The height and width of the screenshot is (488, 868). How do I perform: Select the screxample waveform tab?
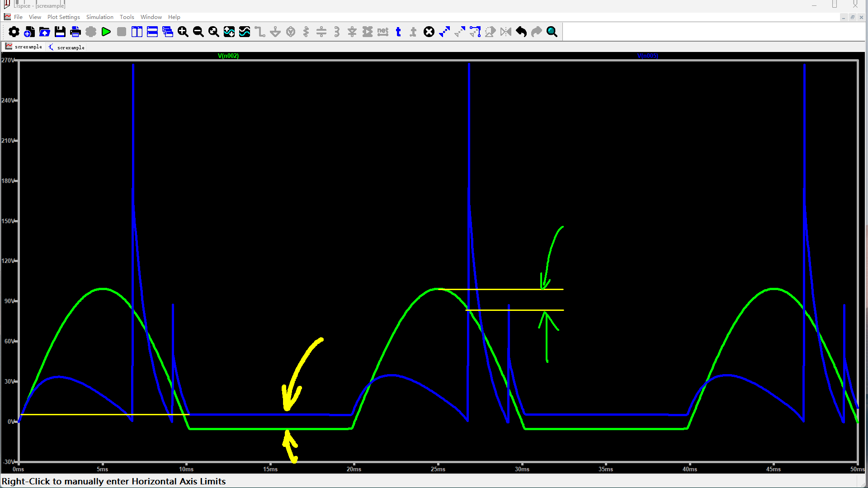(24, 47)
